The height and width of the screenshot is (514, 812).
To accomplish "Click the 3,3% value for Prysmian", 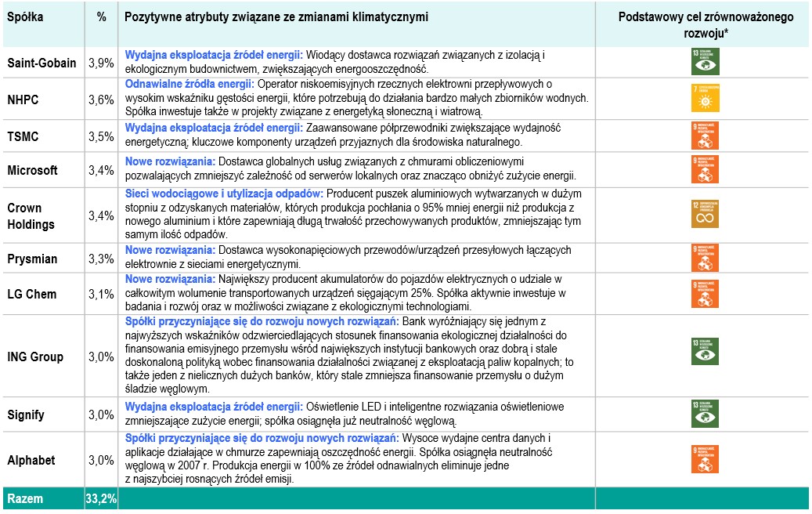I will [101, 259].
